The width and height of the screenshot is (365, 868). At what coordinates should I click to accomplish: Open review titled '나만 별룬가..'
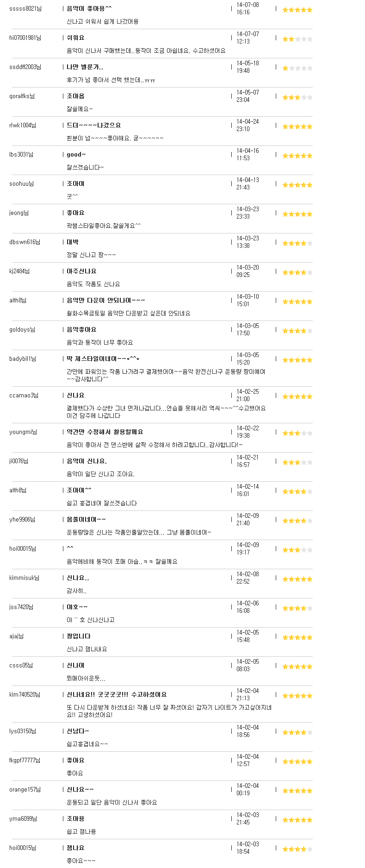pos(85,67)
